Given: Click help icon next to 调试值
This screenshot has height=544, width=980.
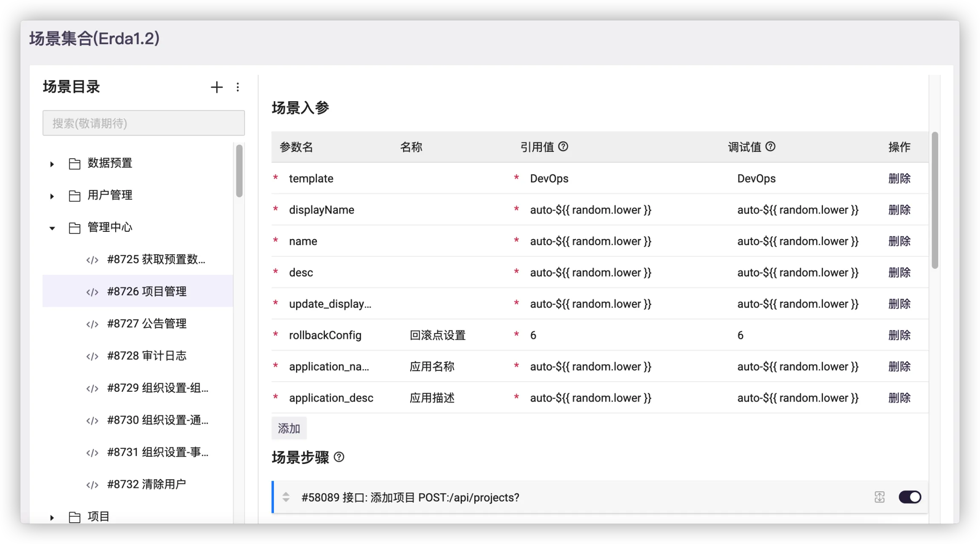Looking at the screenshot, I should tap(770, 147).
